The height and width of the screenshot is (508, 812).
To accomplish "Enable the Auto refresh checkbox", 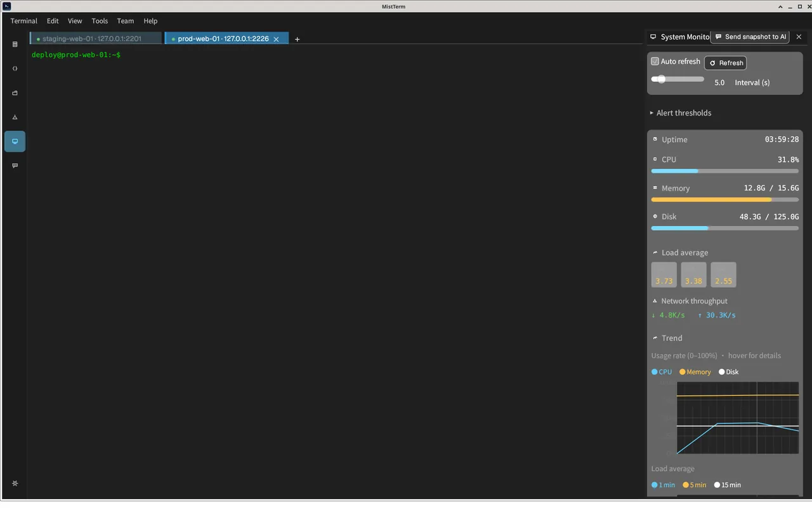I will pos(655,62).
